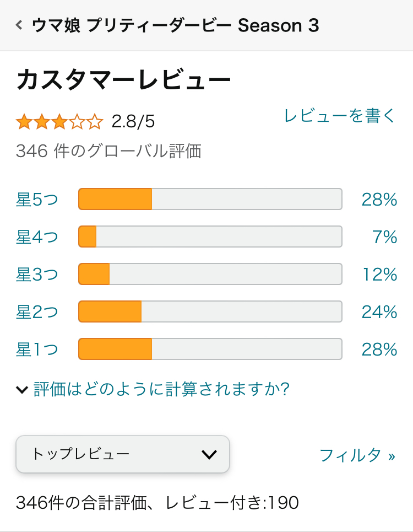The width and height of the screenshot is (413, 532).
Task: Click the 1-star histogram bar
Action: coord(210,349)
